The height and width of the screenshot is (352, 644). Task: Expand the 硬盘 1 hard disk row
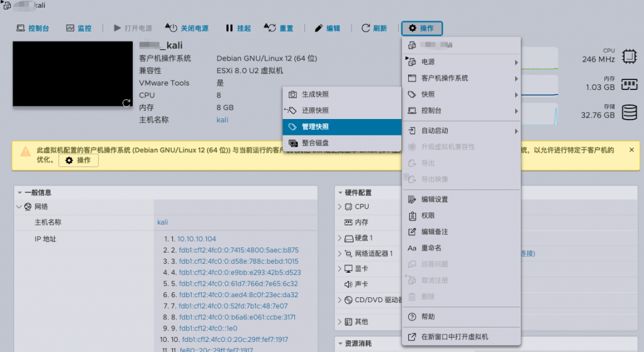pyautogui.click(x=340, y=237)
